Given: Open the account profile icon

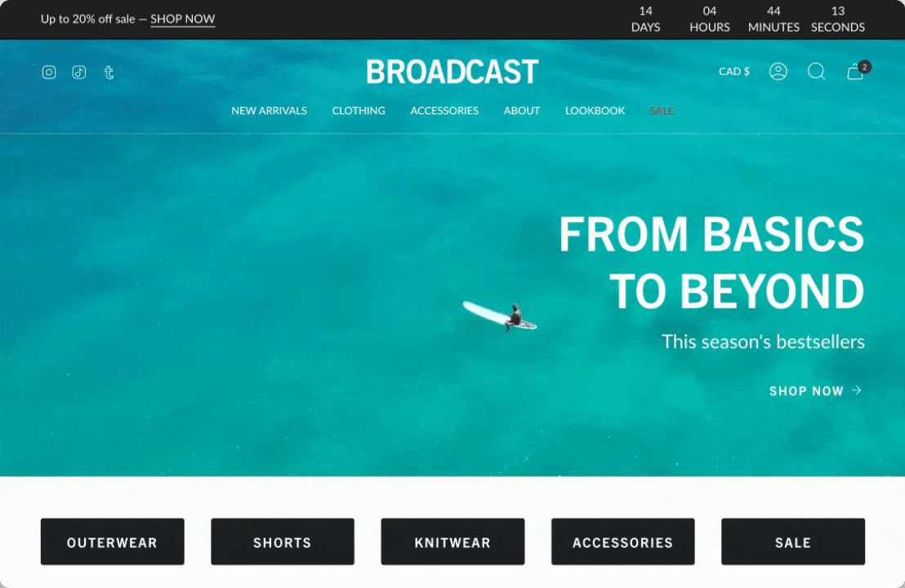Looking at the screenshot, I should tap(778, 72).
